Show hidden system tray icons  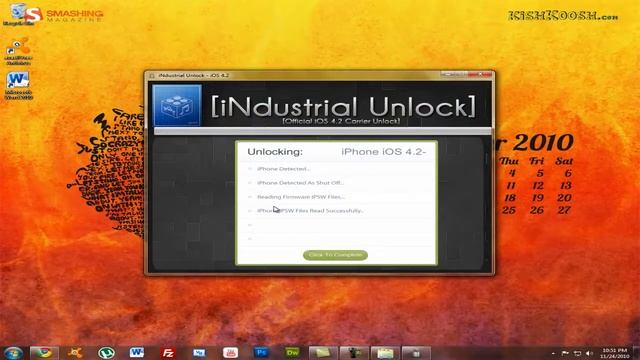553,353
